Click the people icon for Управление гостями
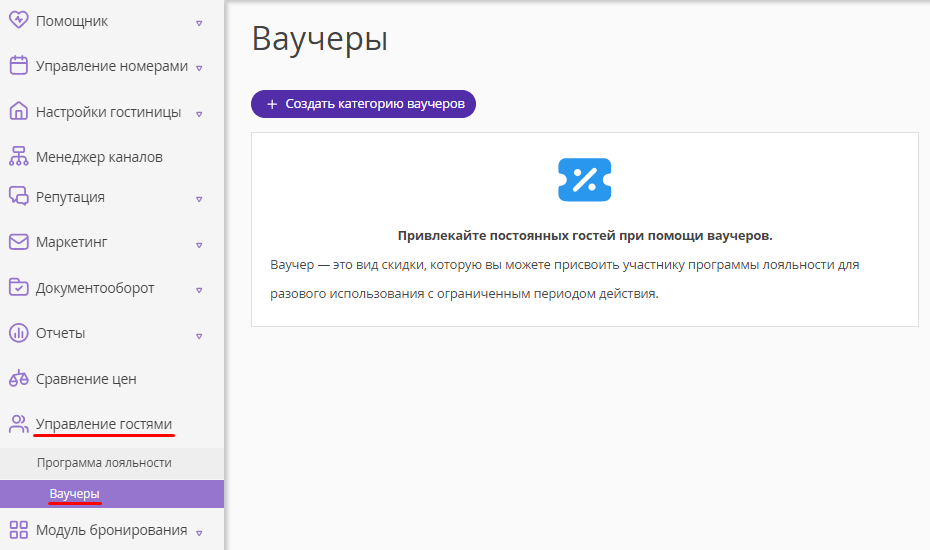 [18, 424]
